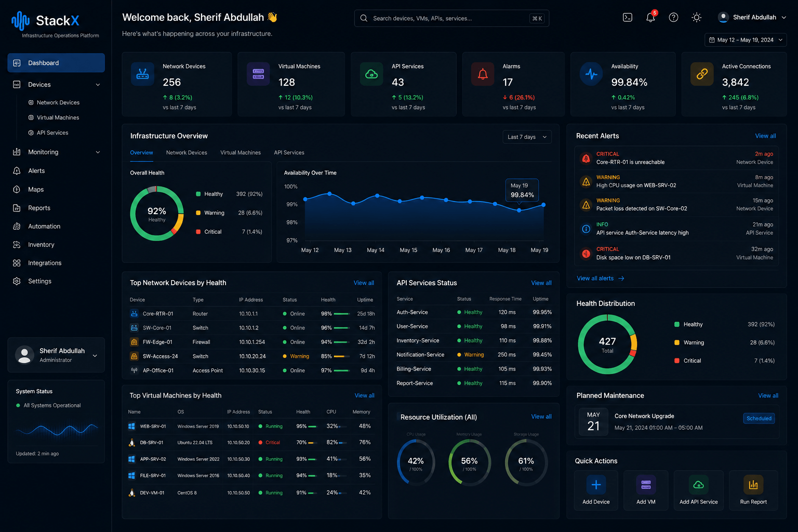The width and height of the screenshot is (798, 532).
Task: Click View all in Top Network Devices
Action: pyautogui.click(x=364, y=283)
